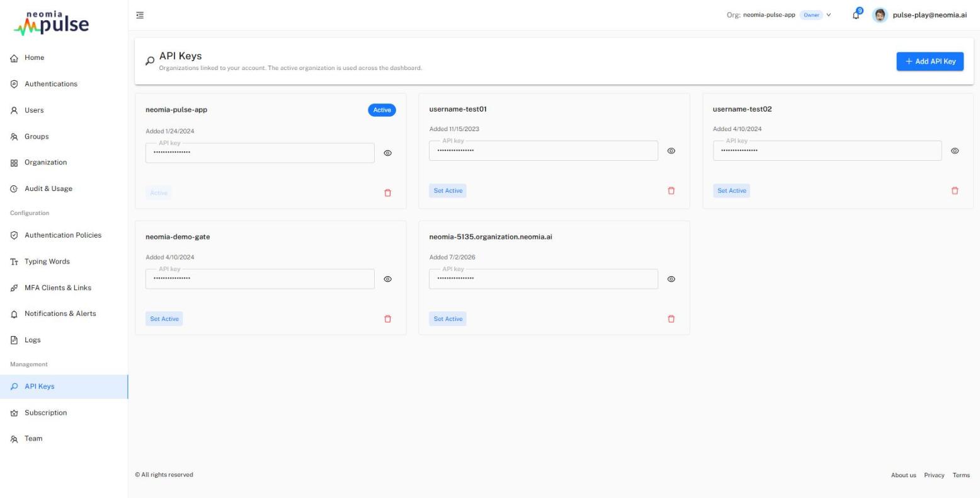
Task: Collapse sidebar with hamburger menu icon
Action: click(140, 15)
